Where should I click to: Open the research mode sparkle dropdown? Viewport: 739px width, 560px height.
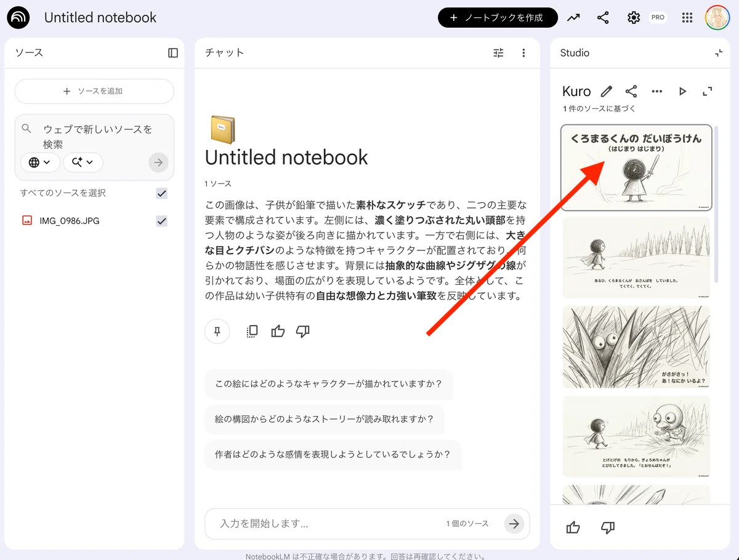coord(83,162)
